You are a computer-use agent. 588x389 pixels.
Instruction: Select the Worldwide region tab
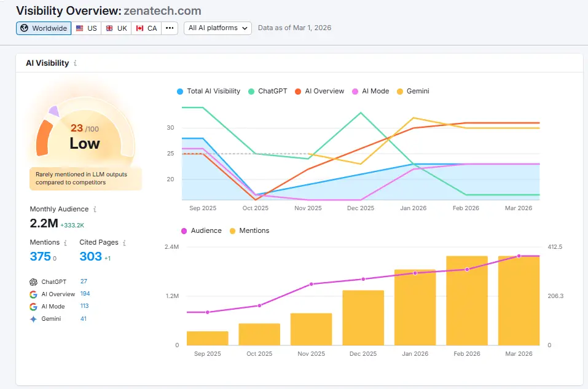44,28
